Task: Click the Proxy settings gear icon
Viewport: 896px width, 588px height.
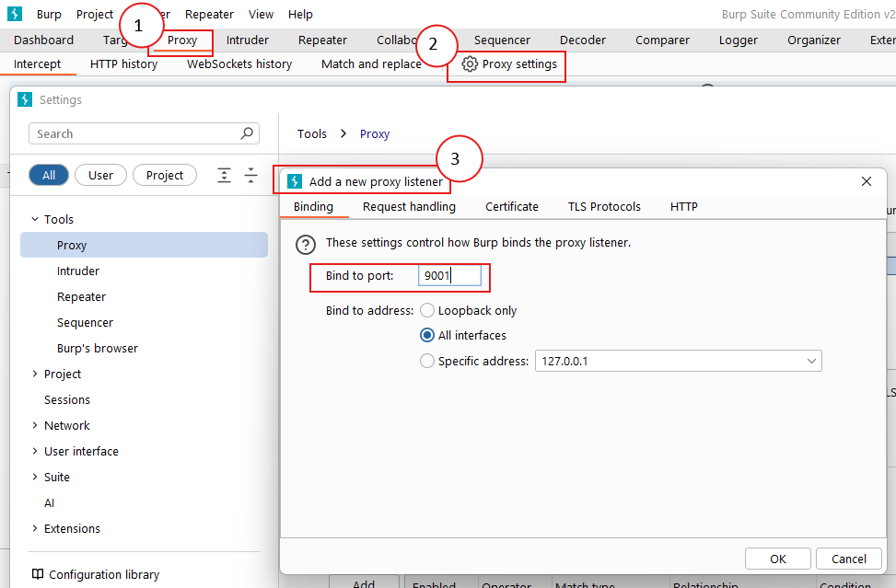Action: point(470,63)
